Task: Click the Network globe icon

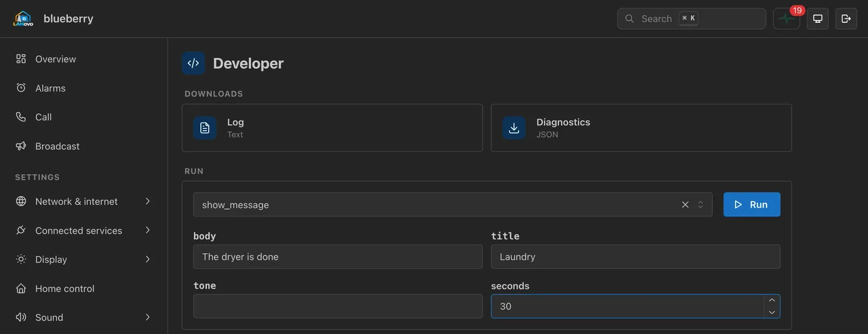Action: (21, 201)
